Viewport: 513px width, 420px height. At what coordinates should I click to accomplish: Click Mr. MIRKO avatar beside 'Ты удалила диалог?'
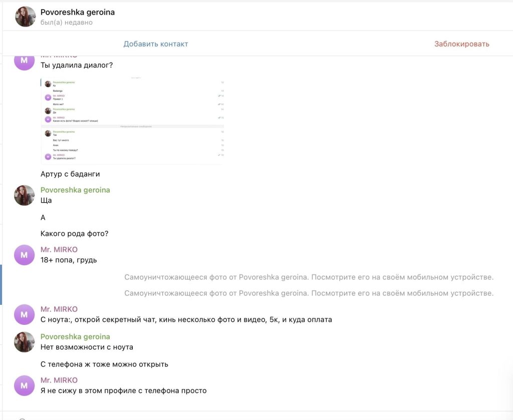[x=25, y=62]
